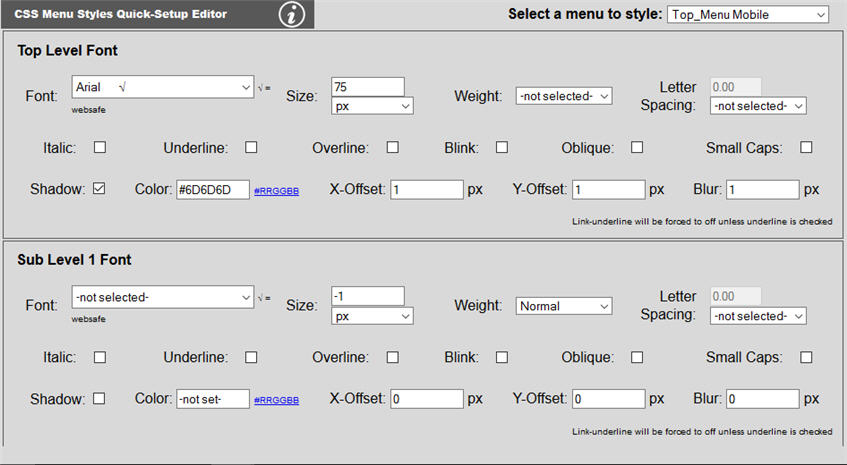The height and width of the screenshot is (465, 847).
Task: Toggle Top Level Small Caps checkbox
Action: tap(806, 147)
